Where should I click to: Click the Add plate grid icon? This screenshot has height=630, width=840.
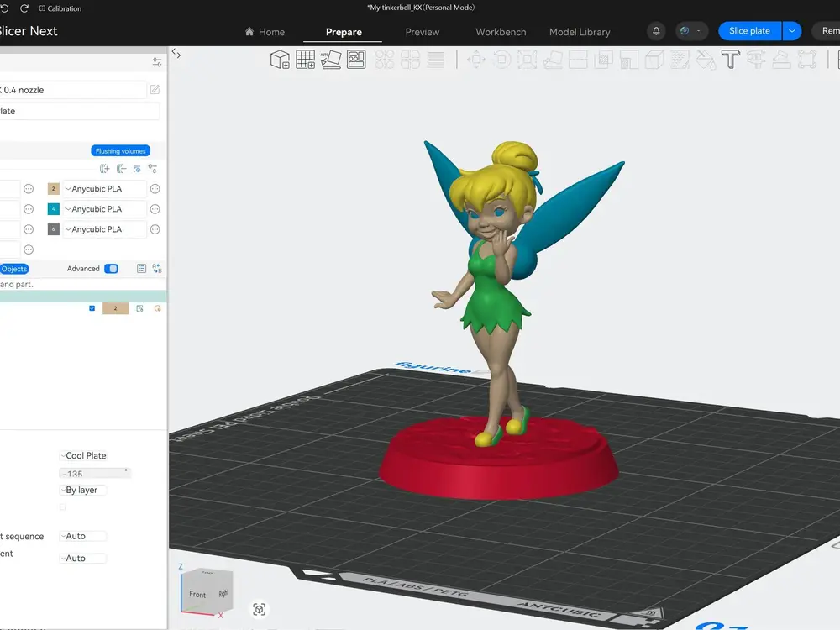[x=306, y=60]
